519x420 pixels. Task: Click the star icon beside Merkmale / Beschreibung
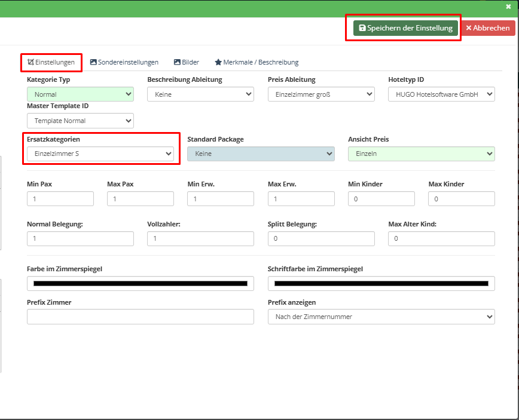[218, 62]
